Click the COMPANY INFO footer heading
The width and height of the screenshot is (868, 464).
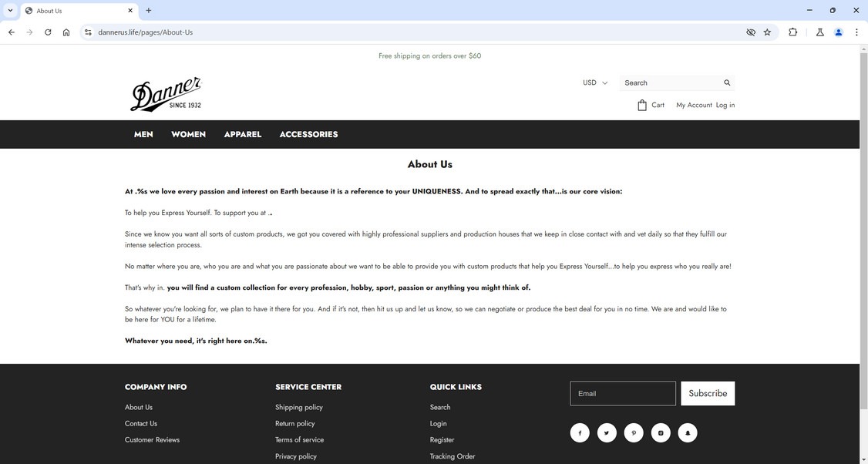[156, 387]
